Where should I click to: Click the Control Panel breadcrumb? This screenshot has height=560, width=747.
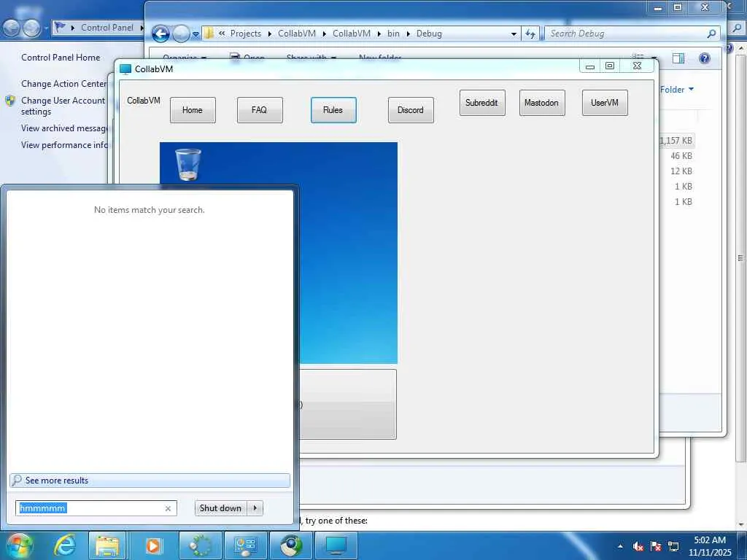point(107,28)
